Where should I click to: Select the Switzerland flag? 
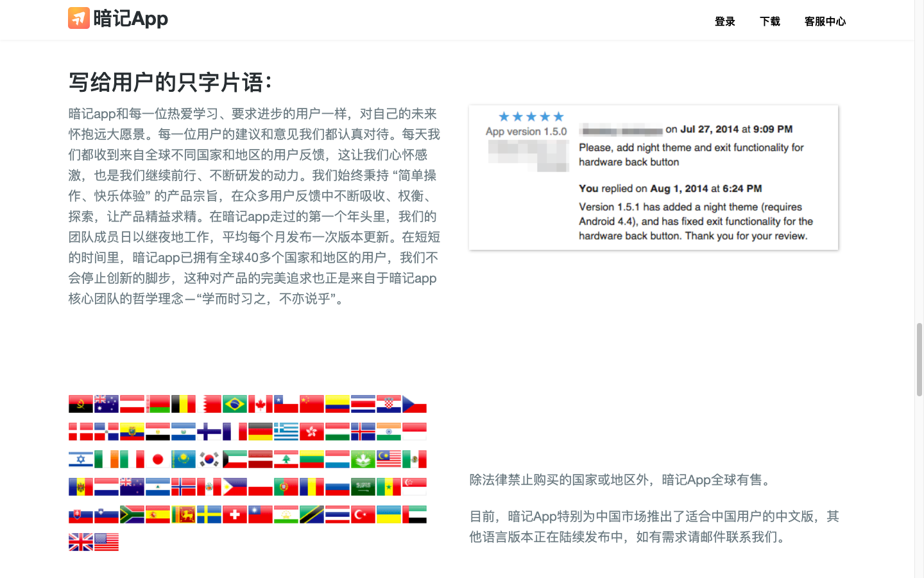tap(235, 514)
